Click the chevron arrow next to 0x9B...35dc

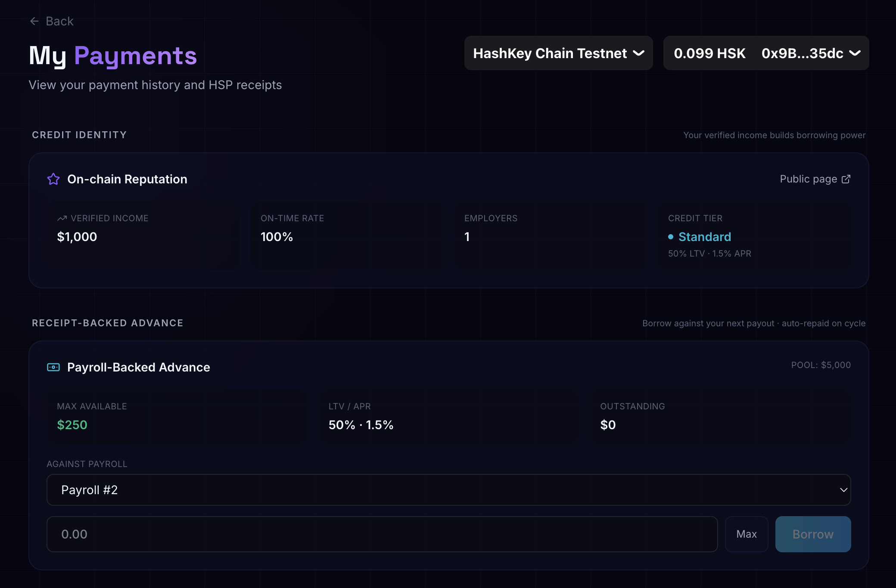(x=855, y=53)
